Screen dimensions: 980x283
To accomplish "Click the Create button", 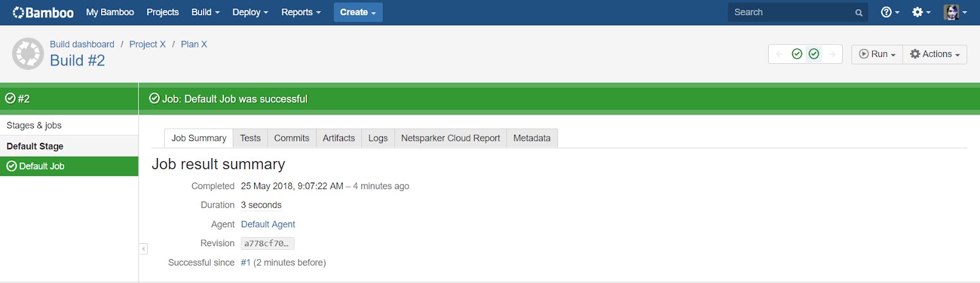I will (x=358, y=12).
